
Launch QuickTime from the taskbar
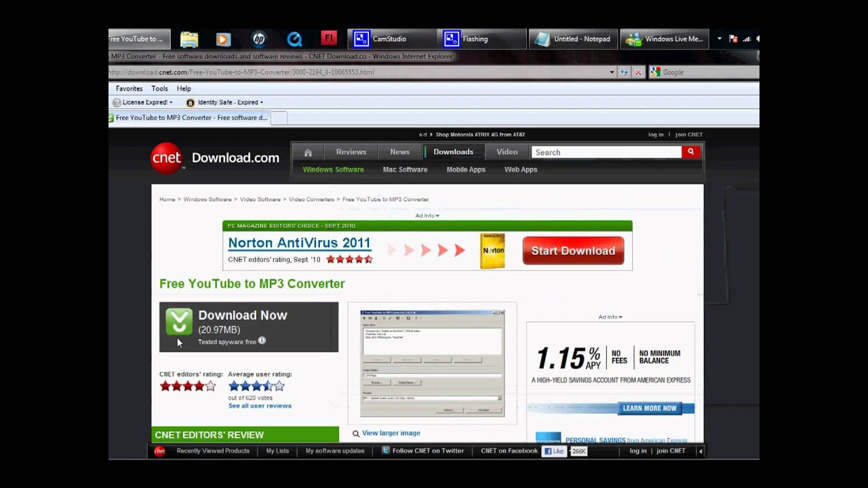coord(294,39)
